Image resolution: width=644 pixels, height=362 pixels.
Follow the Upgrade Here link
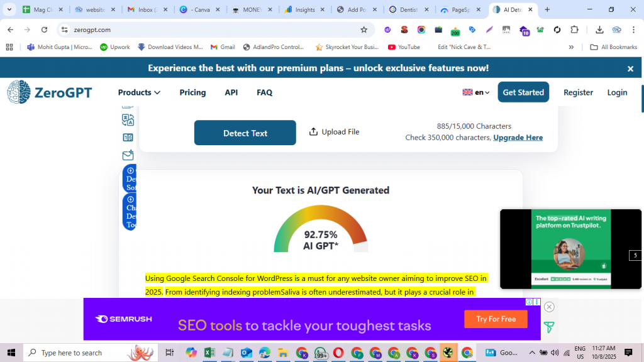pos(518,138)
